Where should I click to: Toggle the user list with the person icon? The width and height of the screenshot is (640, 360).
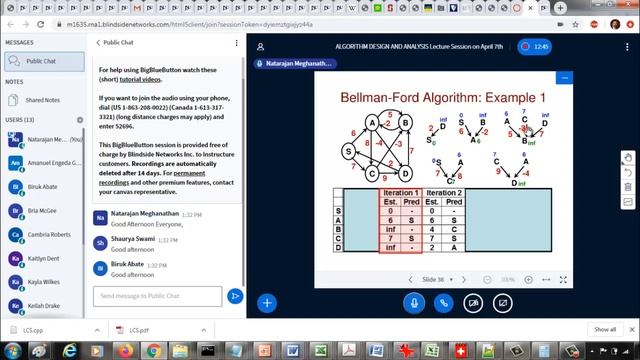pyautogui.click(x=260, y=47)
